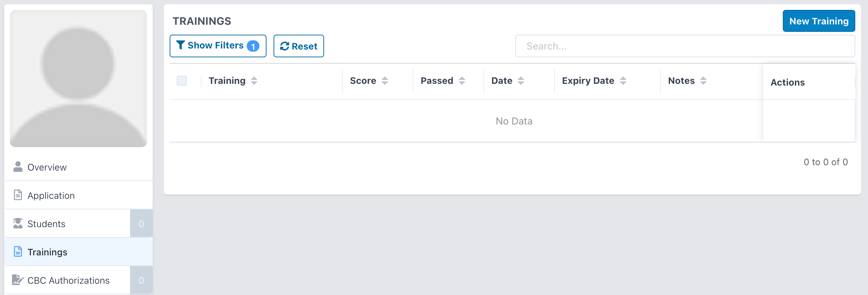Click the Overview person icon
This screenshot has width=868, height=295.
[x=18, y=167]
